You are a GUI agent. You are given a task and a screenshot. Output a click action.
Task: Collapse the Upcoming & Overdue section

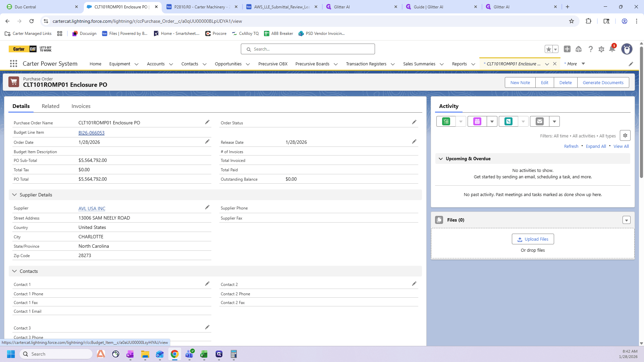[441, 159]
